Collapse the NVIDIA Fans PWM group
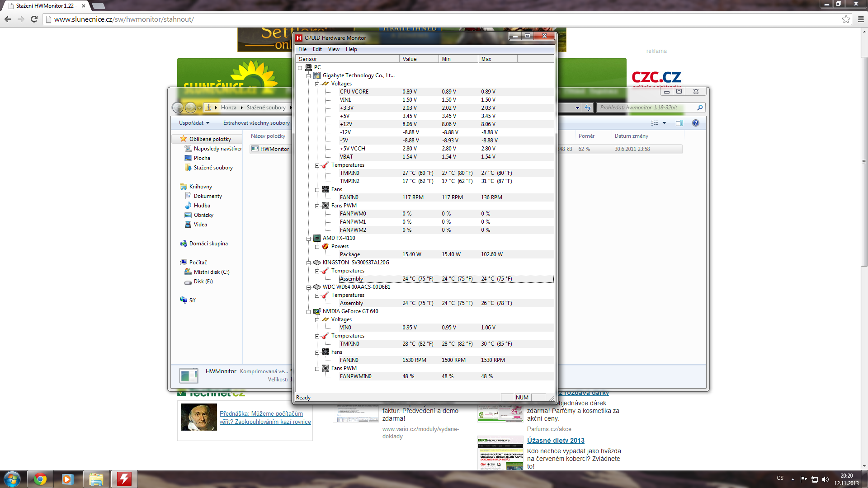Image resolution: width=868 pixels, height=488 pixels. coord(317,369)
